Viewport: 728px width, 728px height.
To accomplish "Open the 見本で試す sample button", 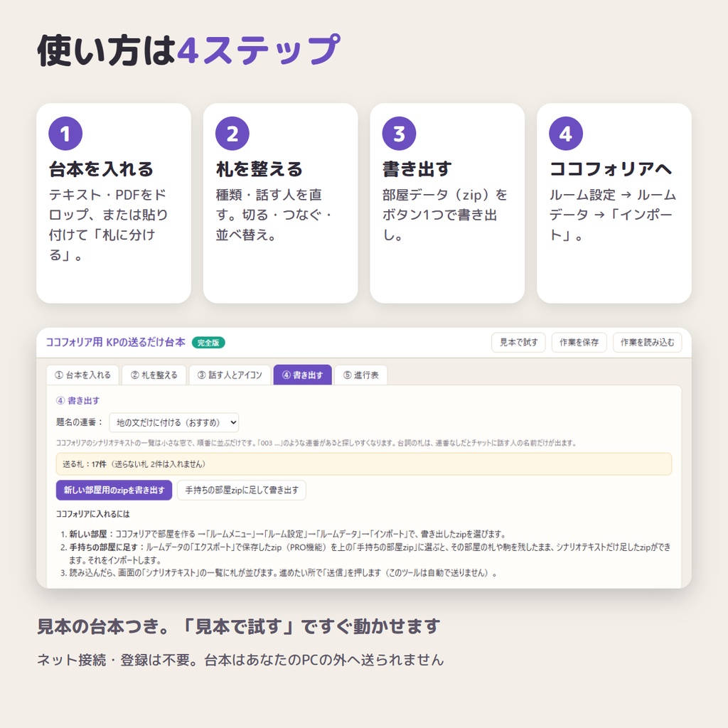I will tap(518, 343).
